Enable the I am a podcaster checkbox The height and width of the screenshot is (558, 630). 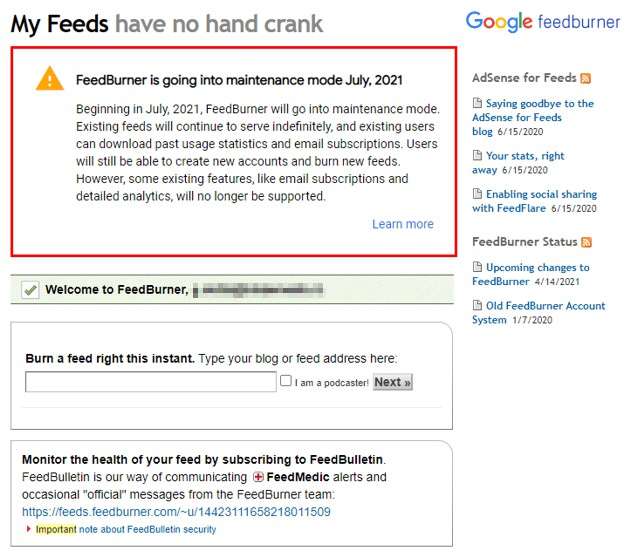(286, 381)
